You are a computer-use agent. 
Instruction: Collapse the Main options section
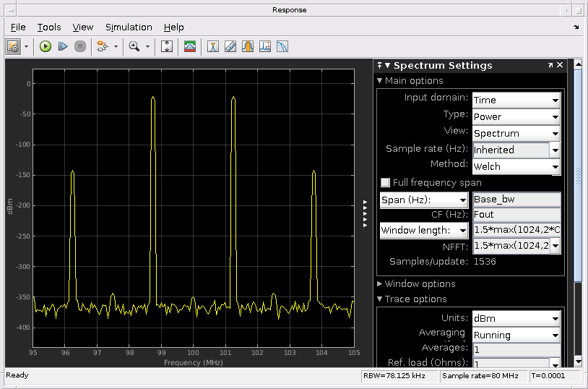[381, 81]
